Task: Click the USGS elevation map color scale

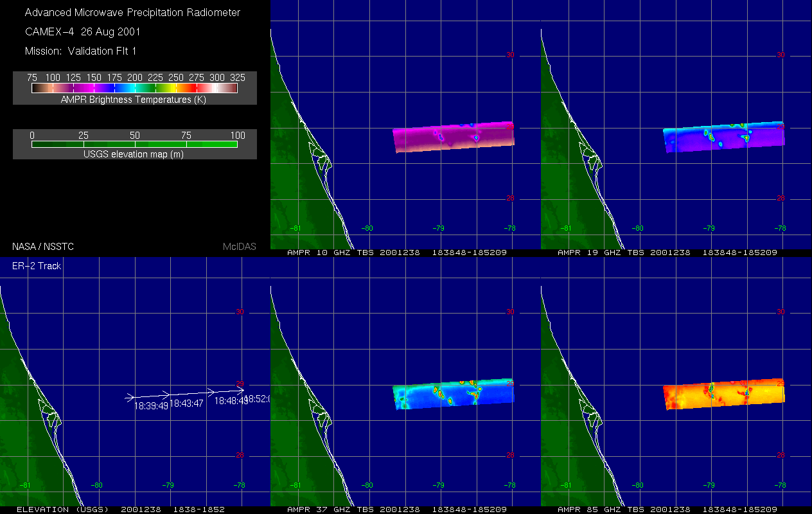Action: (135, 145)
